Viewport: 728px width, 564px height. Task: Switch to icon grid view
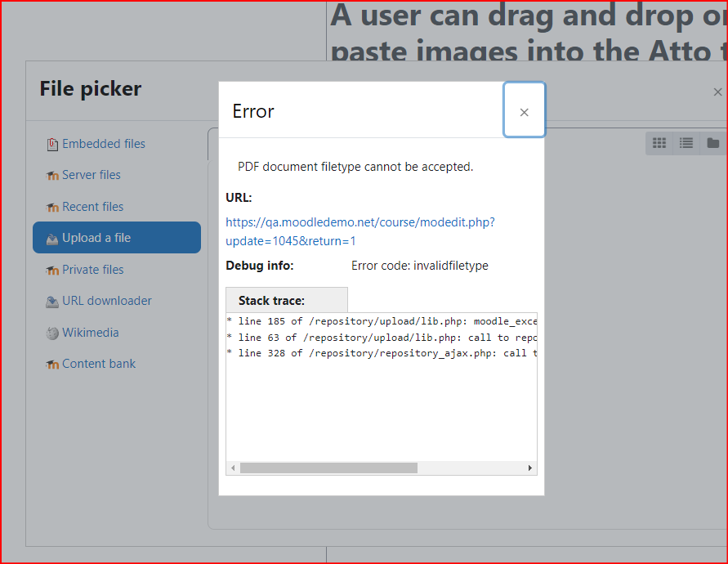coord(659,143)
